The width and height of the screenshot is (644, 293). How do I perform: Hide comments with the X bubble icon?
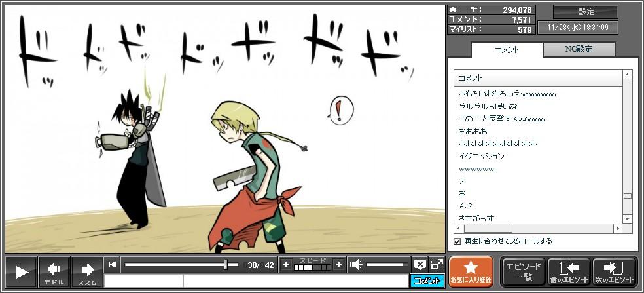coord(420,265)
